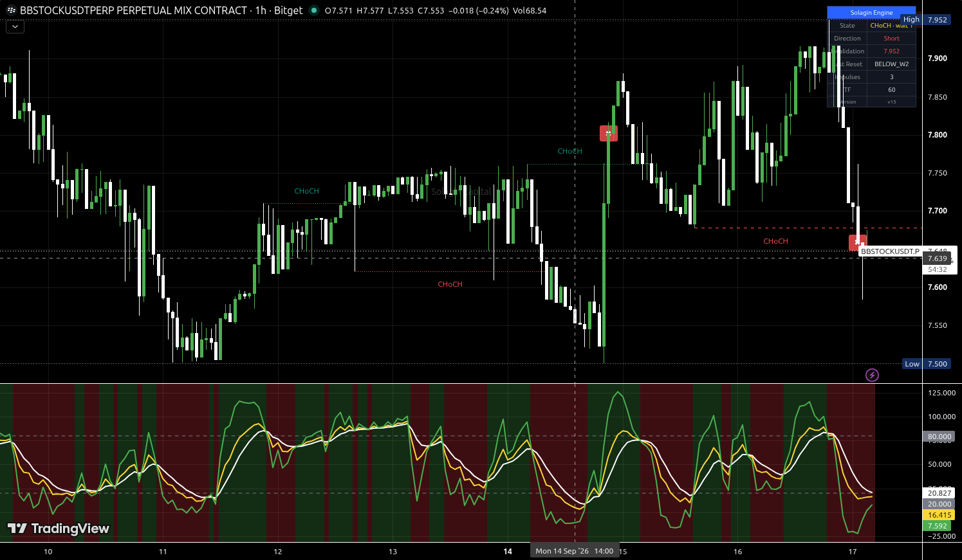Image resolution: width=962 pixels, height=560 pixels.
Task: Click the gray 20.000 indicator level label
Action: pyautogui.click(x=939, y=504)
